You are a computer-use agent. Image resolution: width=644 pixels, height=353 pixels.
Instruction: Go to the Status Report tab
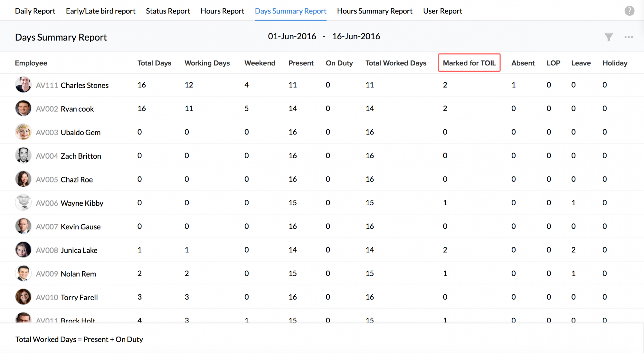coord(168,11)
